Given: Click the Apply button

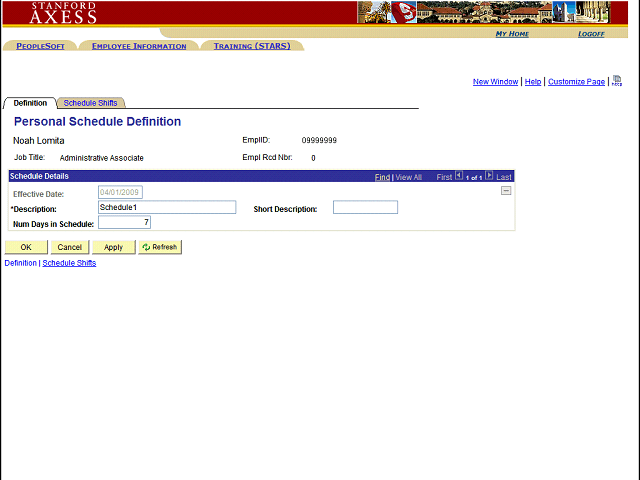Looking at the screenshot, I should tap(113, 247).
